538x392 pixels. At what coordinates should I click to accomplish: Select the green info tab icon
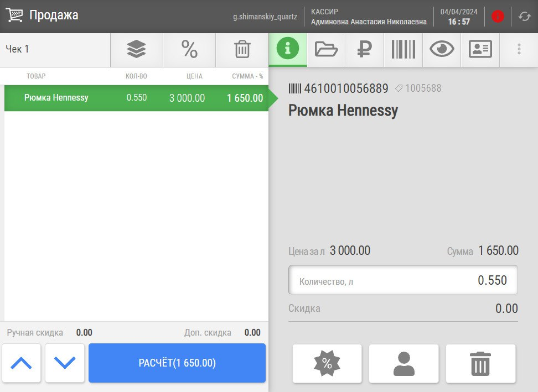pos(288,49)
